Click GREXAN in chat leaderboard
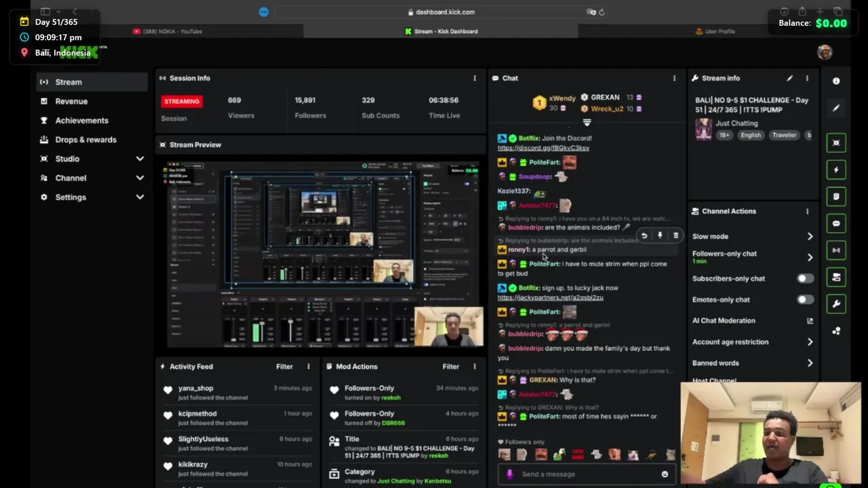The image size is (868, 488). click(605, 98)
